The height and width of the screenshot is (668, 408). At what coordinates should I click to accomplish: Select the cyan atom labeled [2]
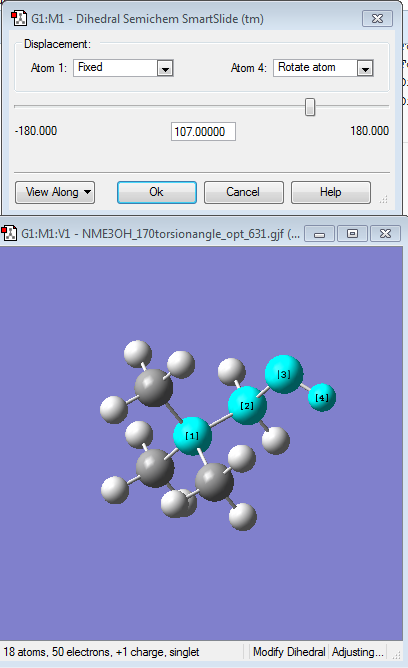click(x=247, y=406)
